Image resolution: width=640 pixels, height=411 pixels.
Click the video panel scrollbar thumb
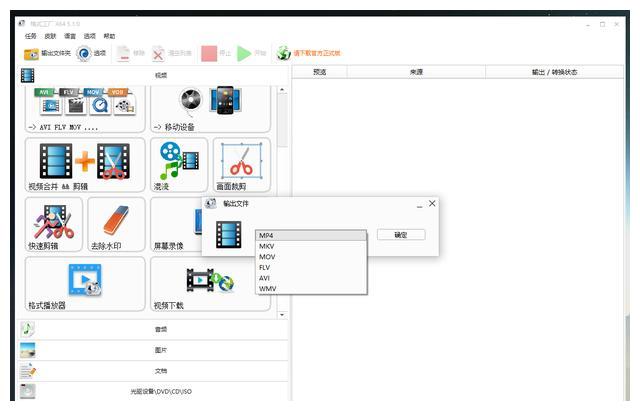(x=282, y=121)
